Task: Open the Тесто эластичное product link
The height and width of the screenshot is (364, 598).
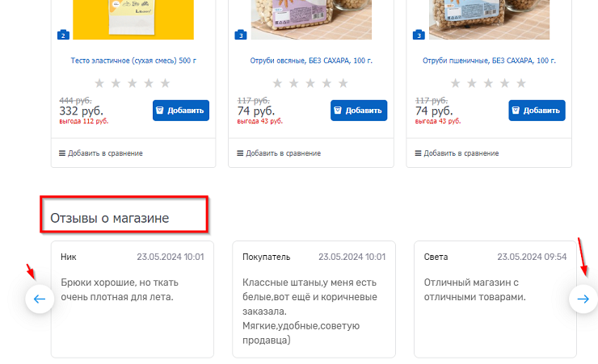Action: pyautogui.click(x=133, y=61)
